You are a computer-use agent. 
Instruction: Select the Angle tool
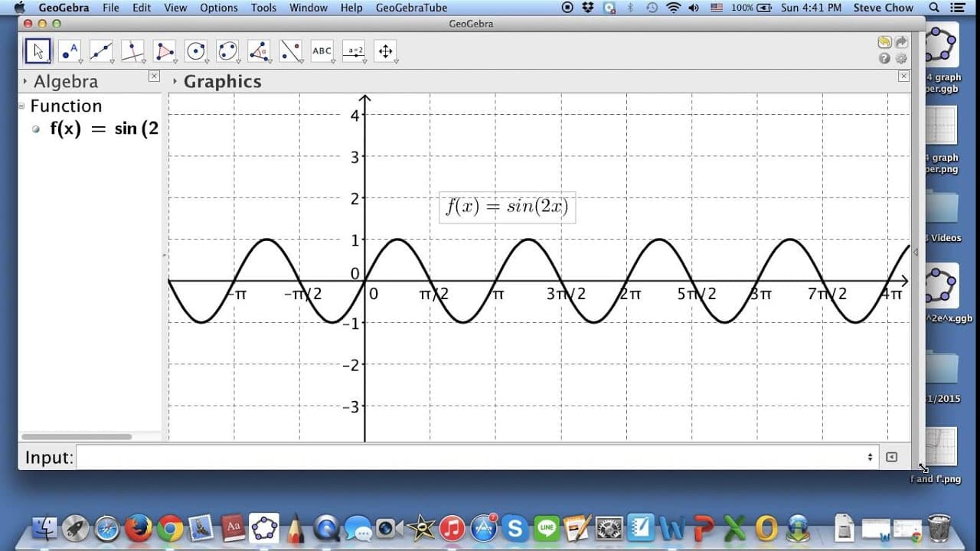tap(260, 51)
